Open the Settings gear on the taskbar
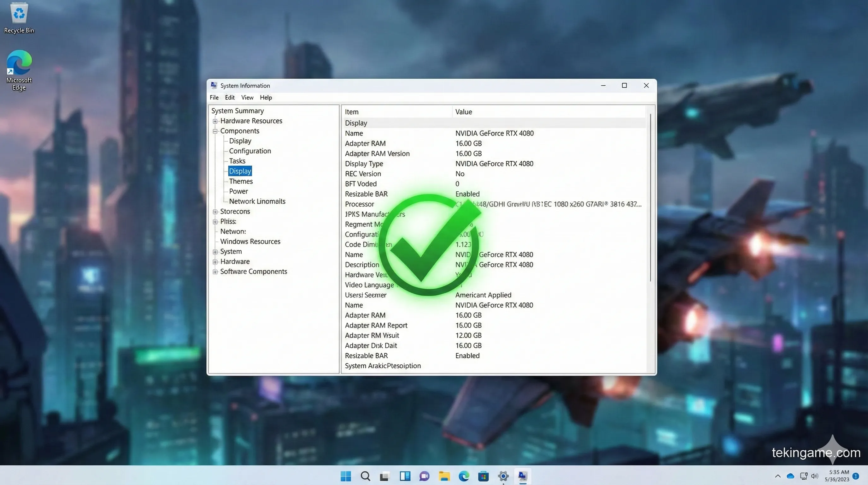The height and width of the screenshot is (485, 868). 503,476
